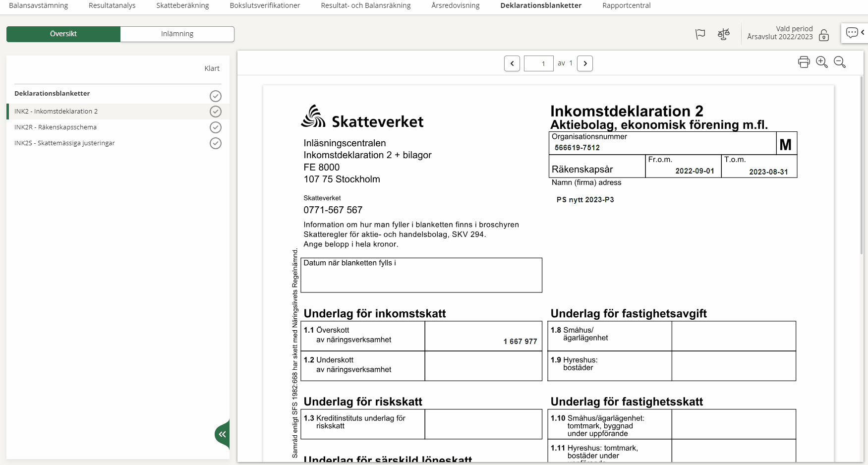868x465 pixels.
Task: Click the page number input field
Action: click(539, 63)
